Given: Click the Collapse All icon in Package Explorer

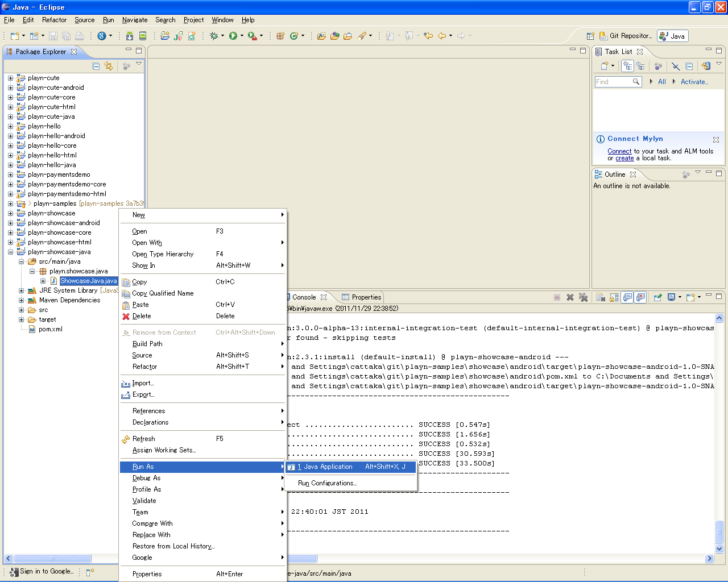Looking at the screenshot, I should pos(96,66).
